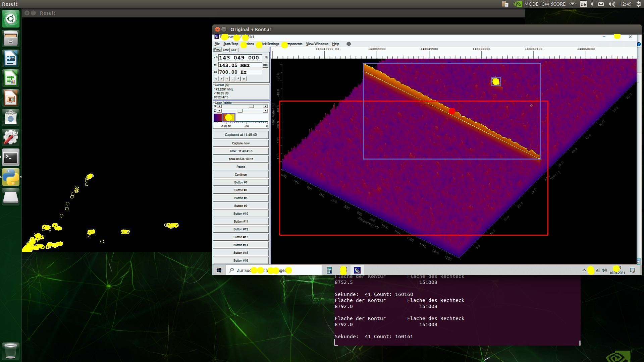Viewport: 644px width, 362px height.
Task: Open Wi-Fi network indicator
Action: click(573, 4)
